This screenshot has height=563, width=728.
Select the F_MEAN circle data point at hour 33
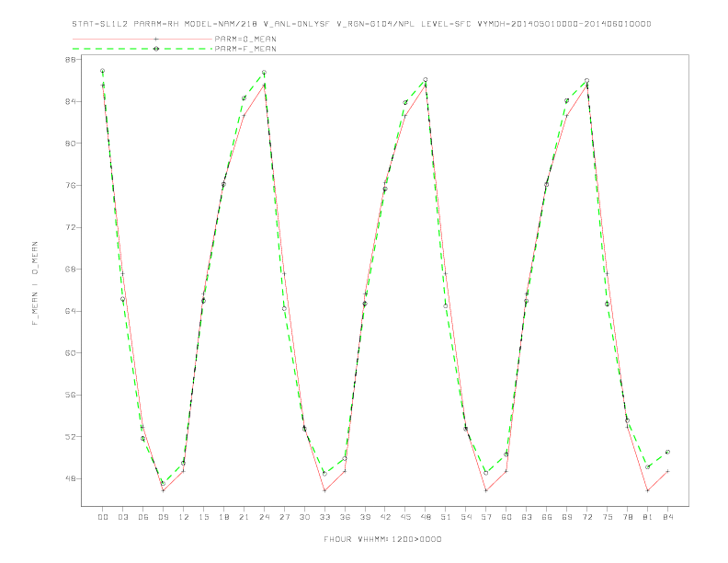[x=324, y=474]
